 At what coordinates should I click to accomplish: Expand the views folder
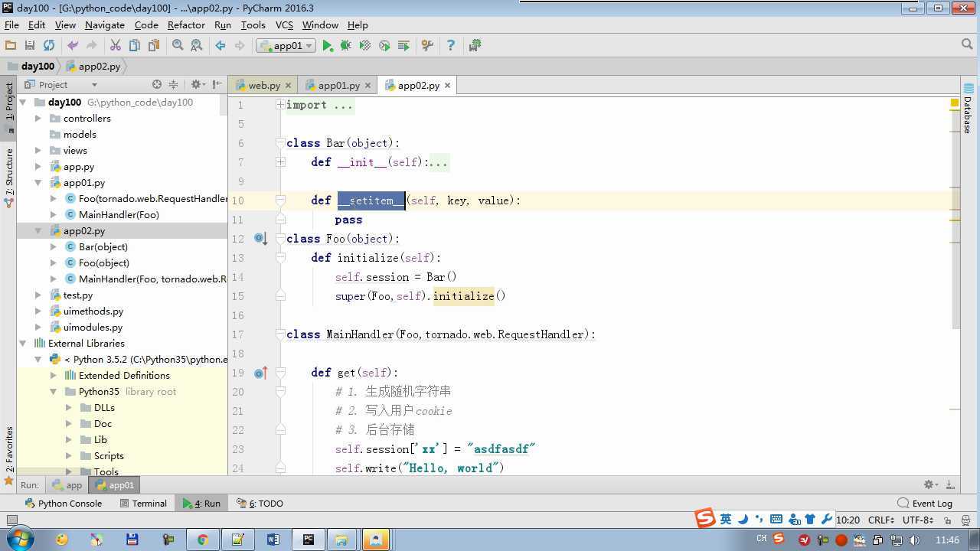(x=38, y=151)
